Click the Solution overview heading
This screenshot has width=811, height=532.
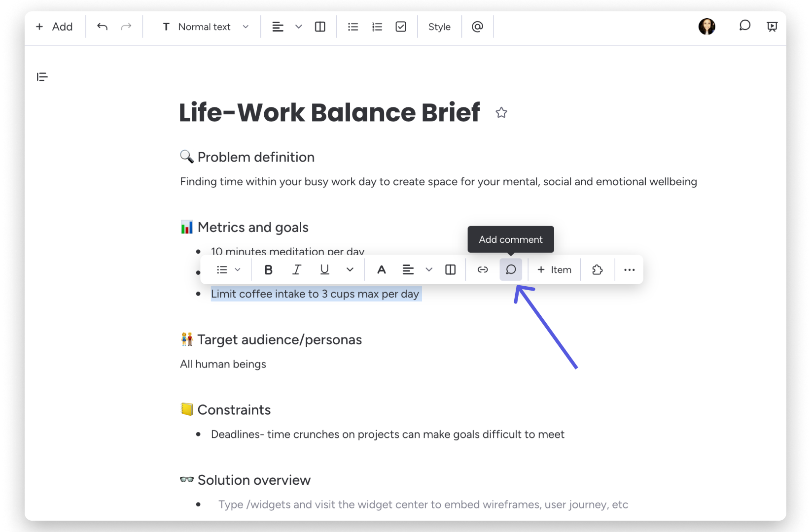coord(254,480)
